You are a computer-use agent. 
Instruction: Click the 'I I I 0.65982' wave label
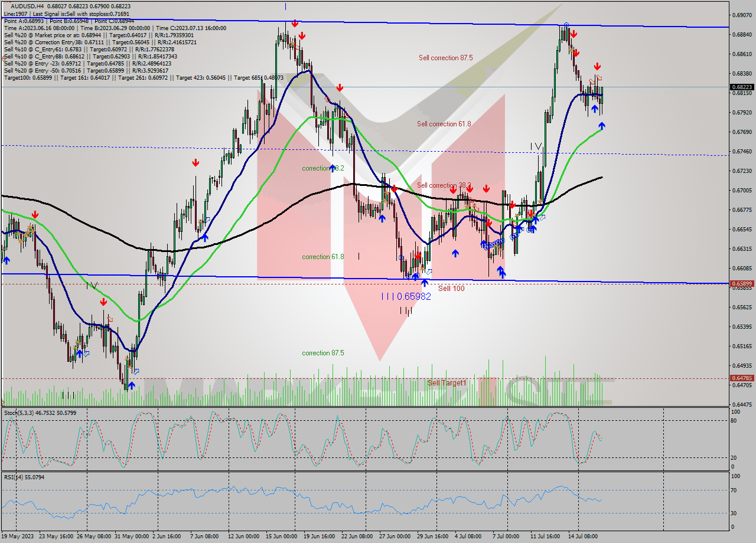[406, 296]
